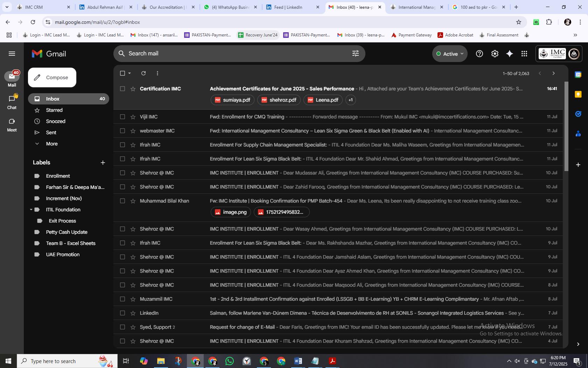Screen dimensions: 588x368
Task: Open select-all dropdown arrow
Action: [129, 73]
